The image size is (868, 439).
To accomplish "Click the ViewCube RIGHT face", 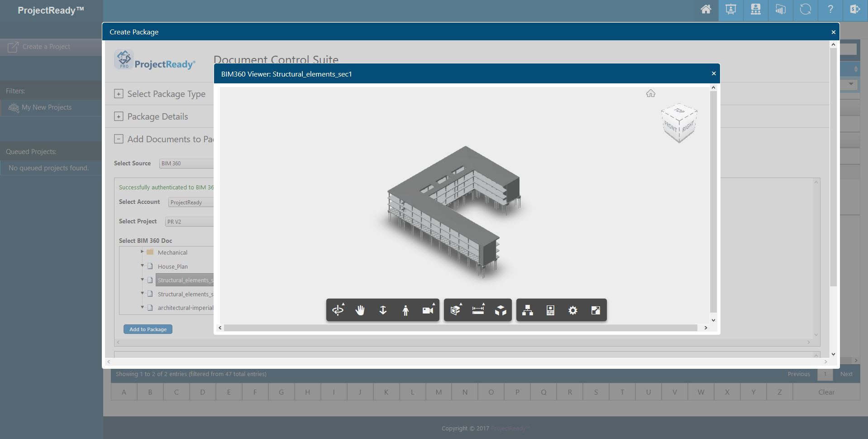I will (688, 127).
